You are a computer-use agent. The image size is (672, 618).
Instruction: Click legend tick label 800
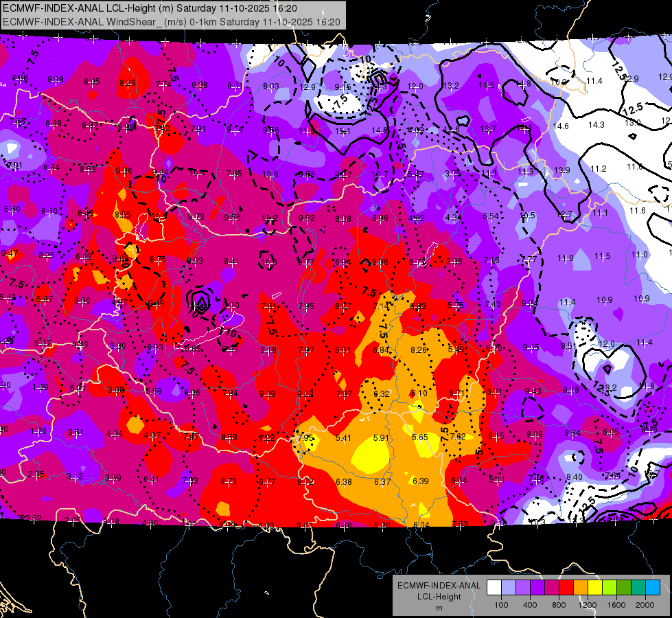[559, 605]
